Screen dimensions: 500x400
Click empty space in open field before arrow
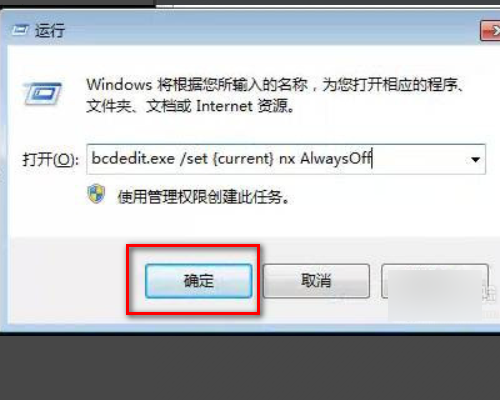(x=420, y=159)
